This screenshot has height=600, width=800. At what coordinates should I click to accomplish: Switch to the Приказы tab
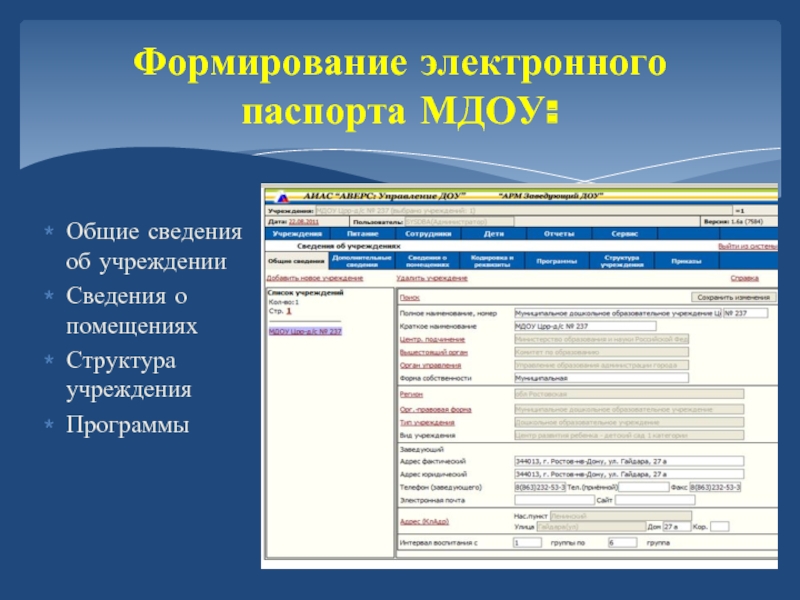point(686,261)
